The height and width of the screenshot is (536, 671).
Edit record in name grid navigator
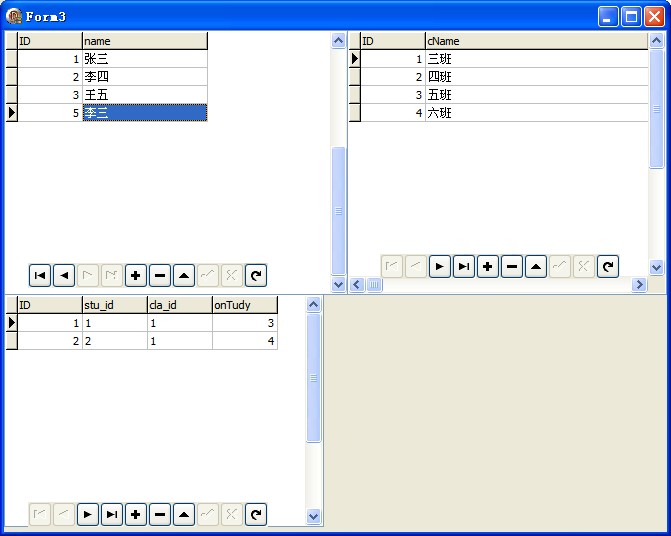[184, 275]
